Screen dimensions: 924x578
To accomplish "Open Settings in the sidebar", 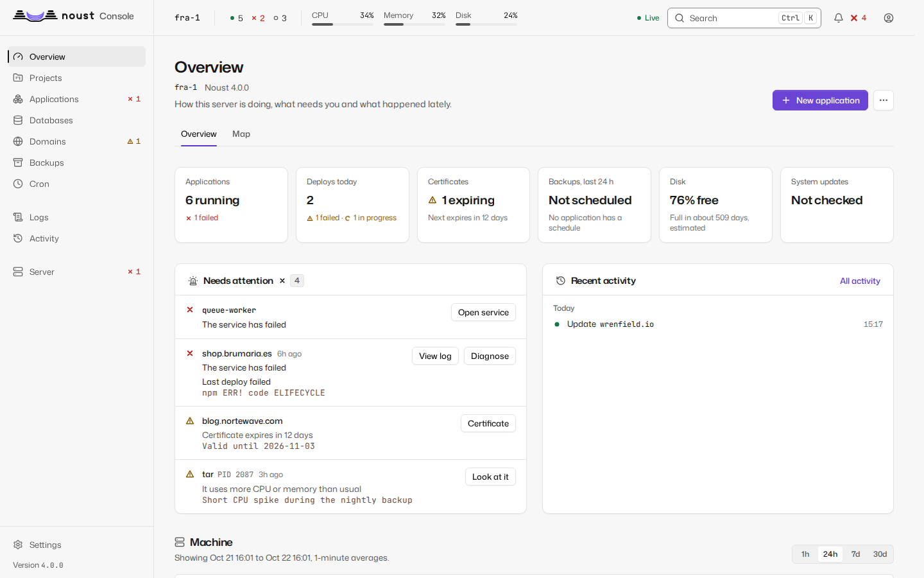I will (x=77, y=545).
